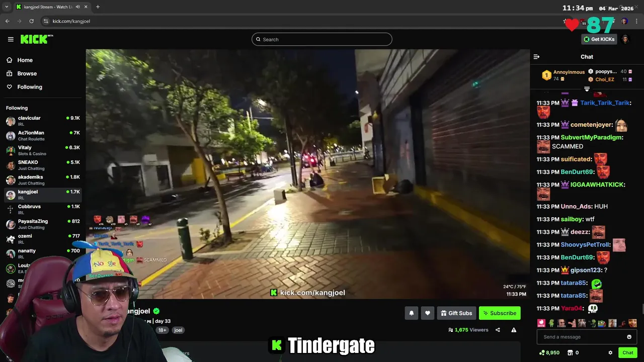Go back with the browser back arrow
644x362 pixels.
click(7, 21)
